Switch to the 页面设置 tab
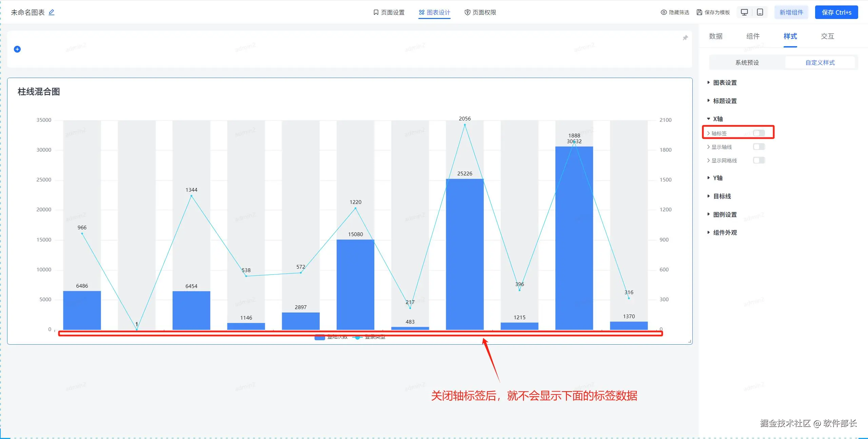868x439 pixels. point(389,13)
